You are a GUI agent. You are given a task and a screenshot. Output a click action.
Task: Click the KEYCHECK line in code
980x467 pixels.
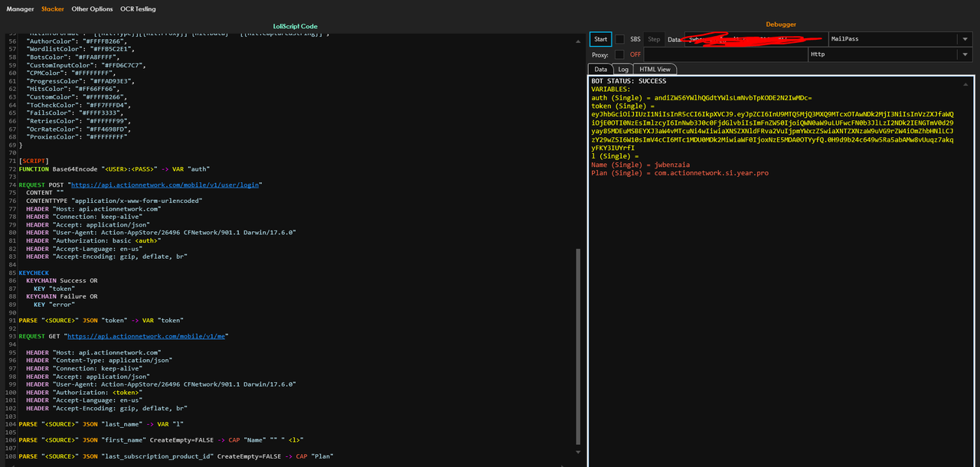pos(34,273)
